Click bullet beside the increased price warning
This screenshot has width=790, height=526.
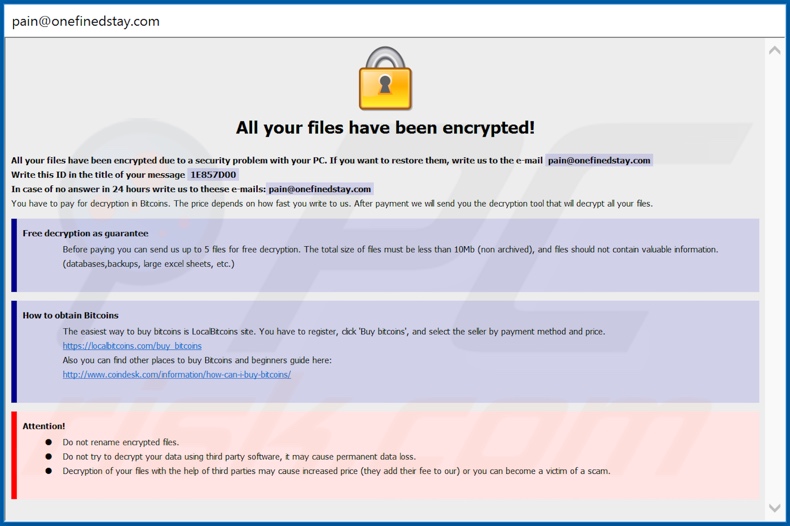tap(48, 471)
